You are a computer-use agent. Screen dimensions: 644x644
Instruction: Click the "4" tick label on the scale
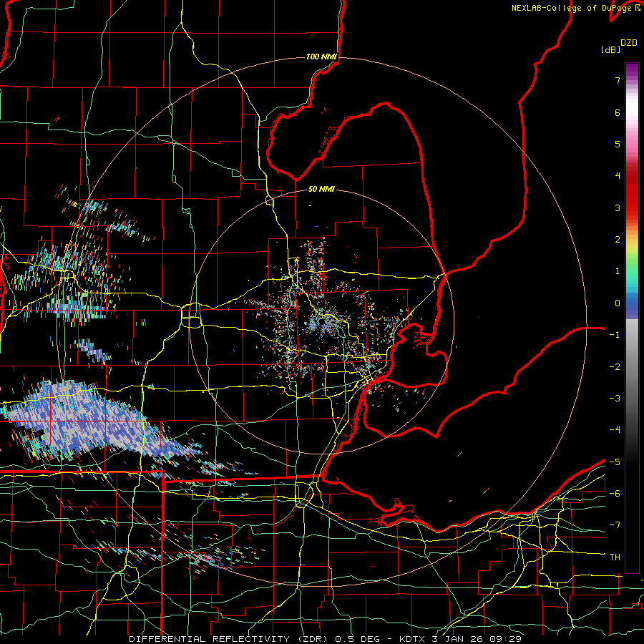618,176
